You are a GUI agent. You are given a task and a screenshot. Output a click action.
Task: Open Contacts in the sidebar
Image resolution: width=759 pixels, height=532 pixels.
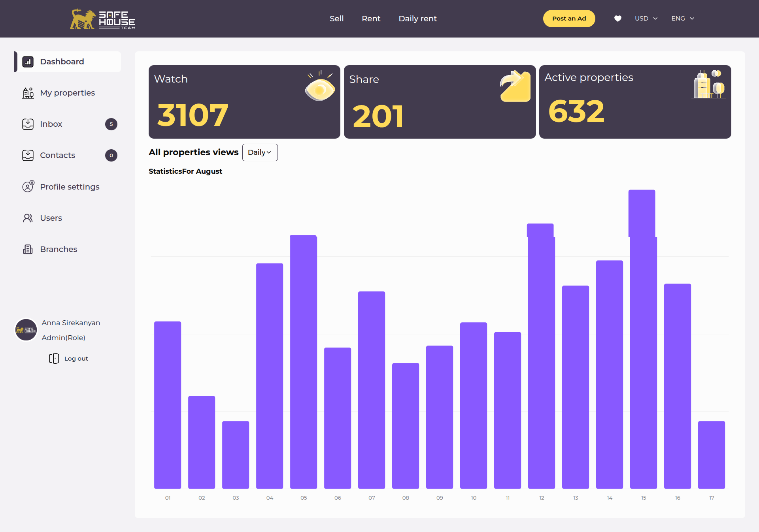click(x=57, y=155)
